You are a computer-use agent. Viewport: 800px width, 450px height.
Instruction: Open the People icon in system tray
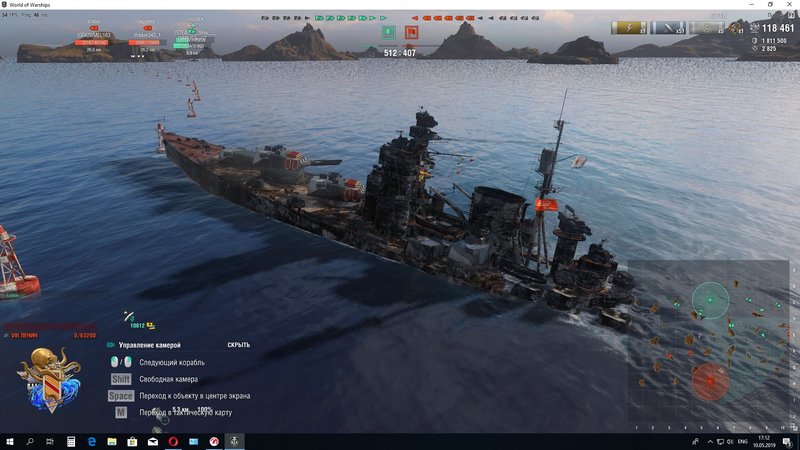[695, 441]
